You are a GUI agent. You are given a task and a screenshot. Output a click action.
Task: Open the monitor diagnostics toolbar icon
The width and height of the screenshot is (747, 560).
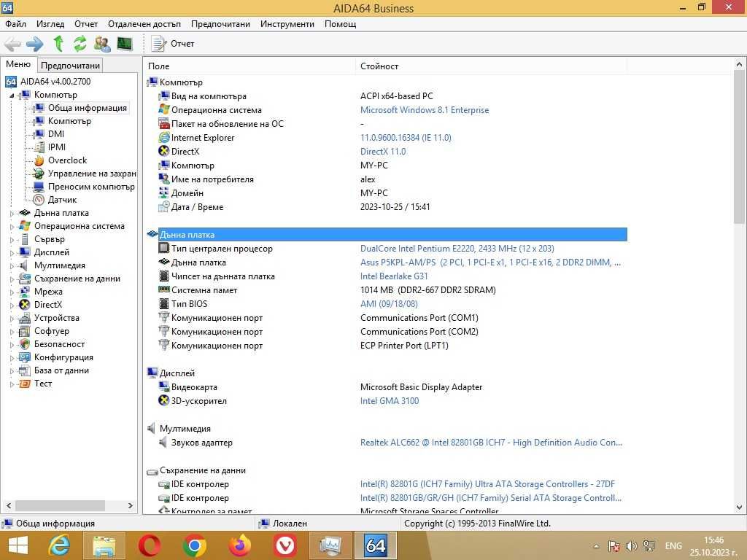(124, 44)
